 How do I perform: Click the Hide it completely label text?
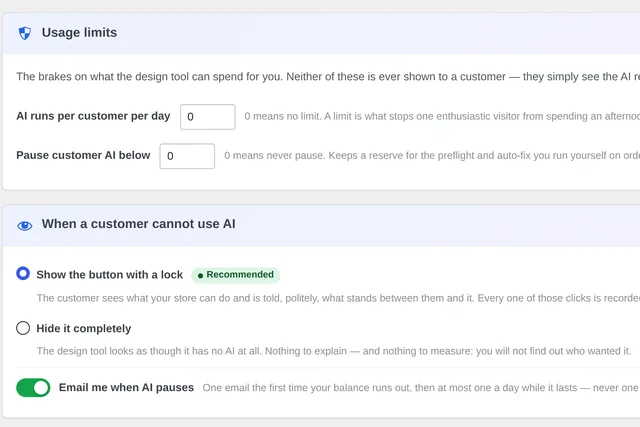[x=84, y=328]
